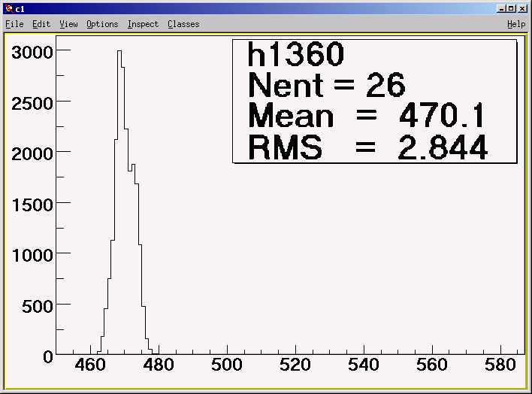Click the Nent = 26 statistic
532x394 pixels.
click(x=327, y=85)
